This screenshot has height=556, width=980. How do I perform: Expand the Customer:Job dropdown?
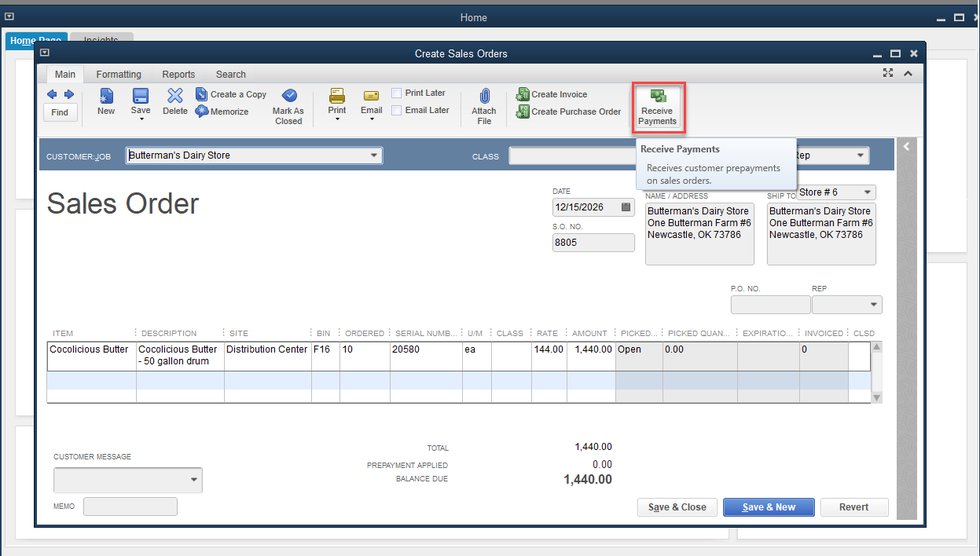coord(374,155)
